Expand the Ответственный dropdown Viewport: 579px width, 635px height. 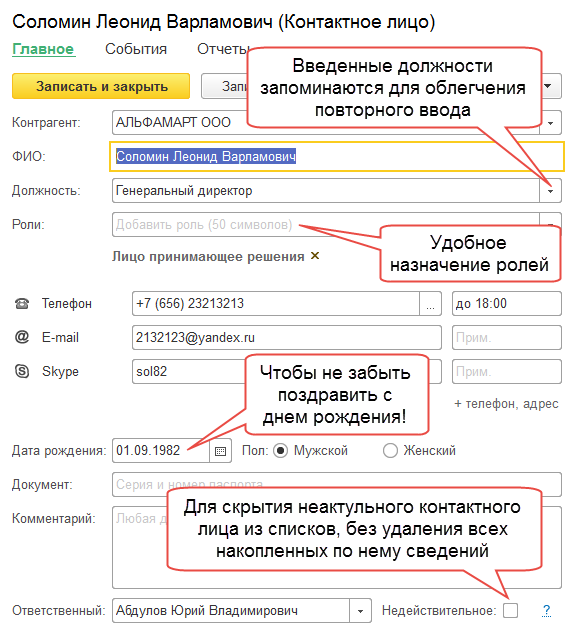coord(360,611)
